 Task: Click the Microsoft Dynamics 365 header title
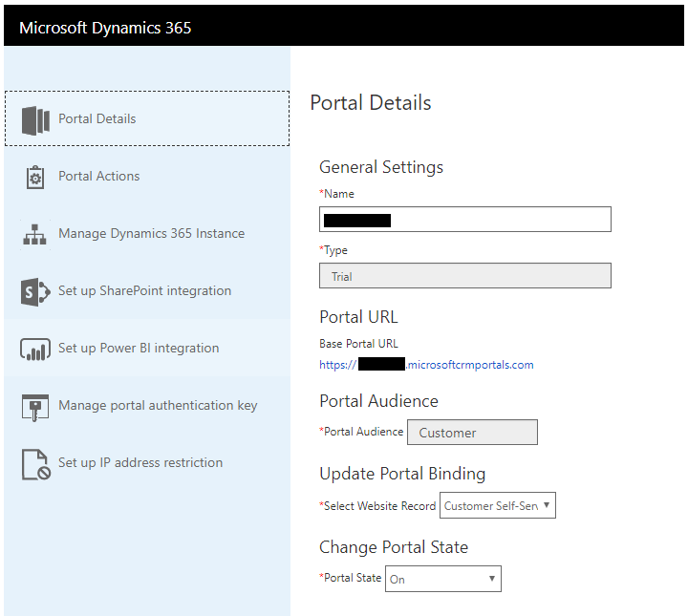click(x=105, y=28)
